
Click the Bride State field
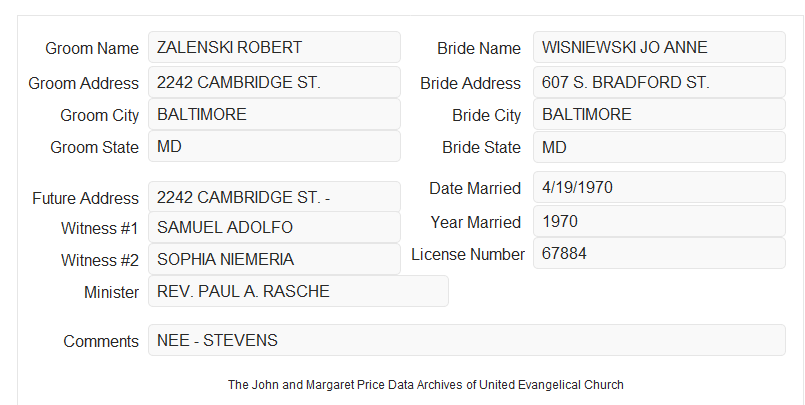coord(659,147)
